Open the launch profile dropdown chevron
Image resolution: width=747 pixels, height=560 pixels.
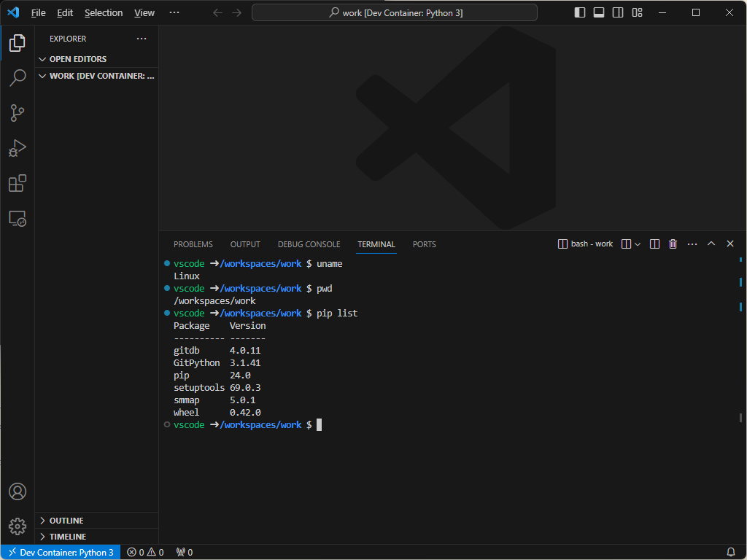pyautogui.click(x=638, y=244)
